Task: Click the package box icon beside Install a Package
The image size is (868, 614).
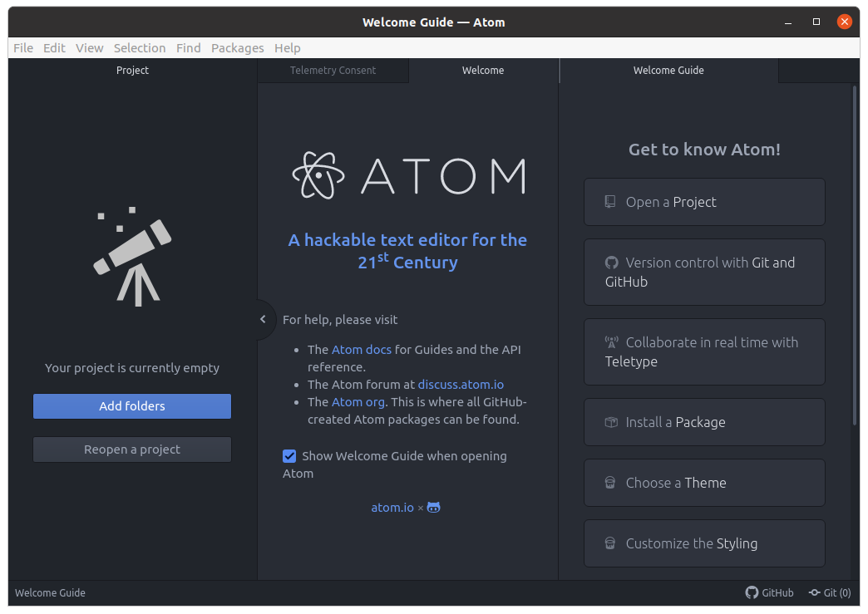Action: click(611, 422)
